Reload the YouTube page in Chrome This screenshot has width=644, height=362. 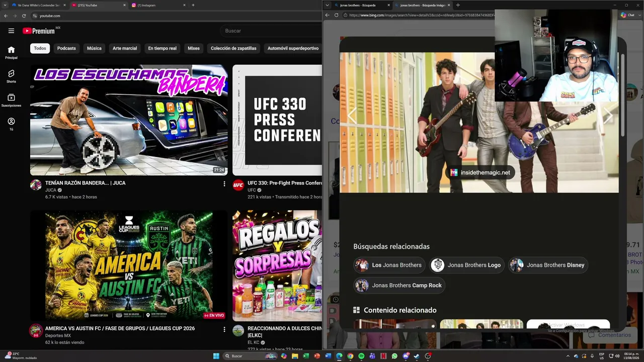coord(24,16)
